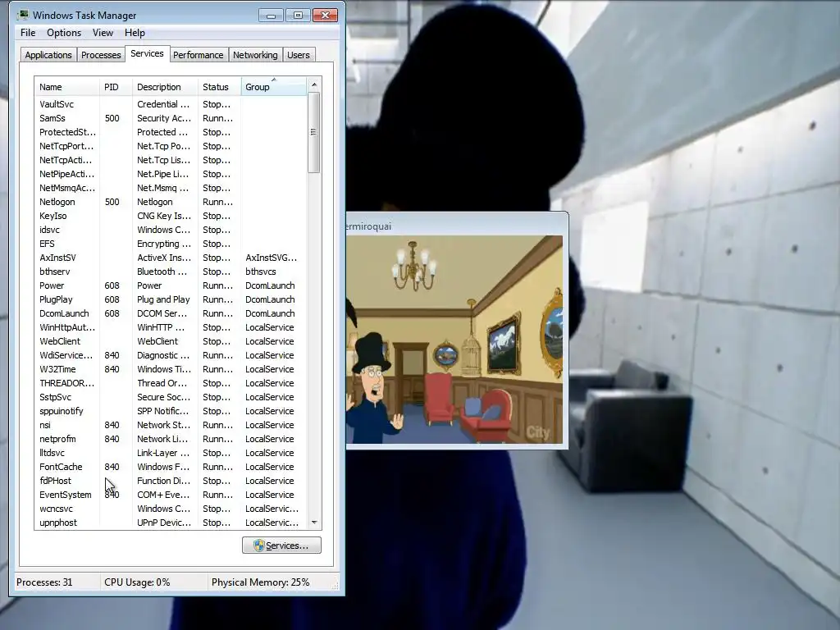Switch to the Users tab
The height and width of the screenshot is (630, 840).
299,55
